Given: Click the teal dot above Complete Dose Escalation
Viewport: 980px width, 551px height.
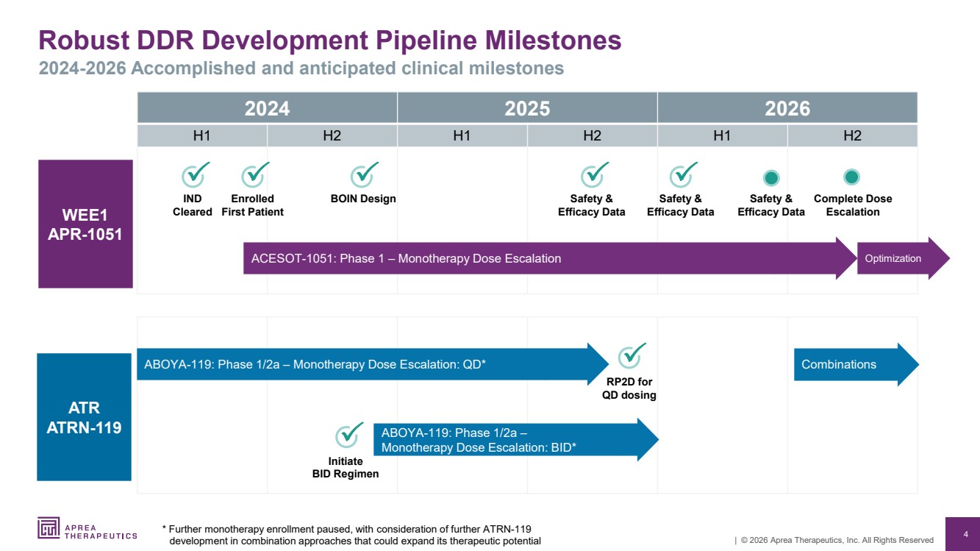Looking at the screenshot, I should tap(851, 177).
